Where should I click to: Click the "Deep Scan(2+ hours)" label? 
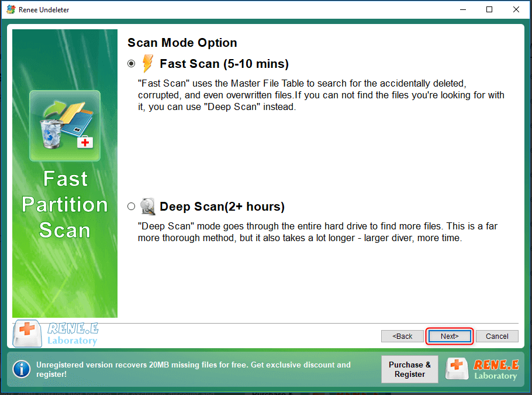(222, 207)
